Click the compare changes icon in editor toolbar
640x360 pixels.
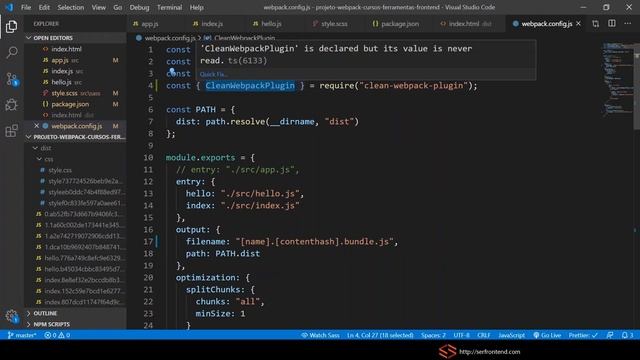pos(596,24)
